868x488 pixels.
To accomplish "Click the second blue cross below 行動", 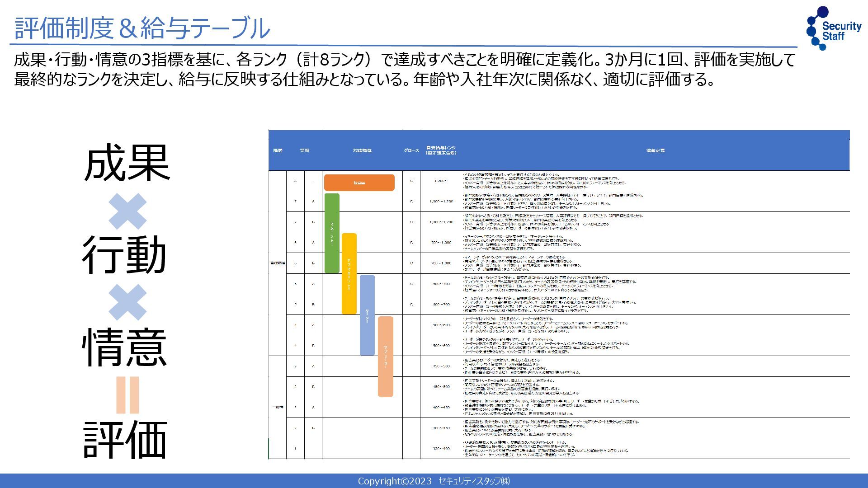I will tap(127, 302).
